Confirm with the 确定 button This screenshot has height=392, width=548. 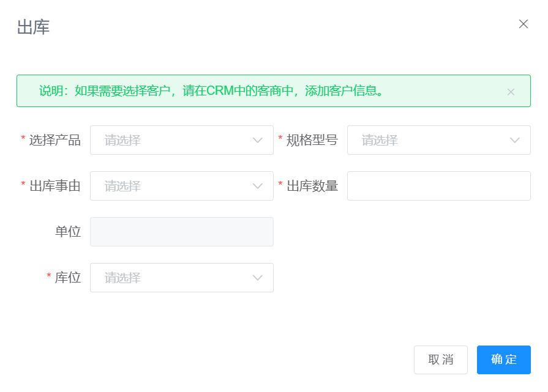coord(504,360)
